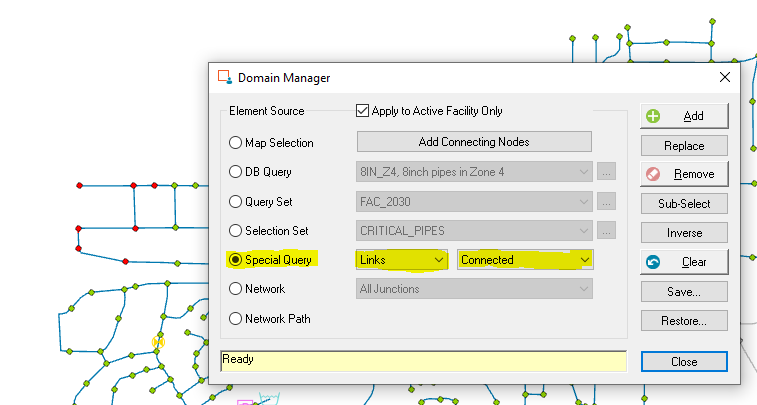Image resolution: width=757 pixels, height=405 pixels.
Task: Select the Map Selection radio button
Action: click(235, 142)
